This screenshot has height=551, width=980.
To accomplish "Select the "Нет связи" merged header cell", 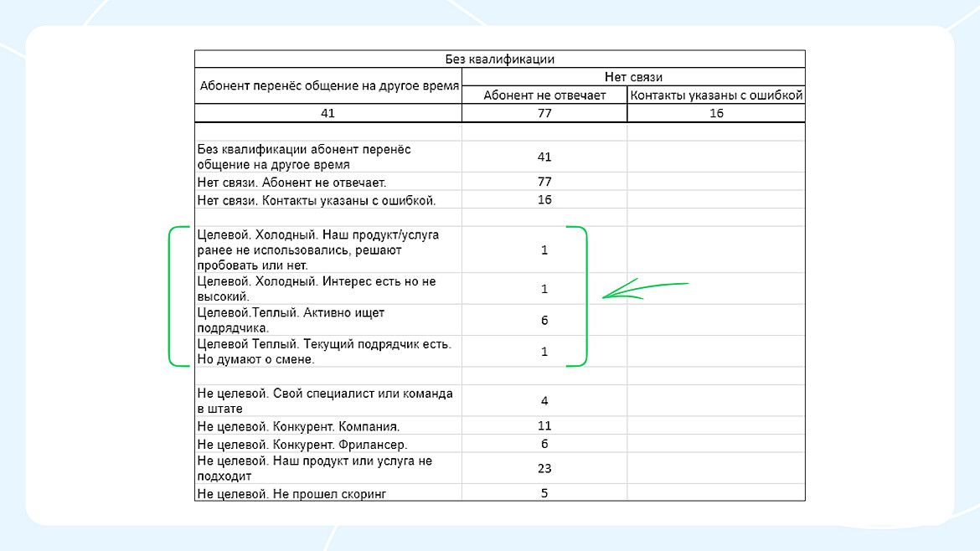I will (633, 77).
